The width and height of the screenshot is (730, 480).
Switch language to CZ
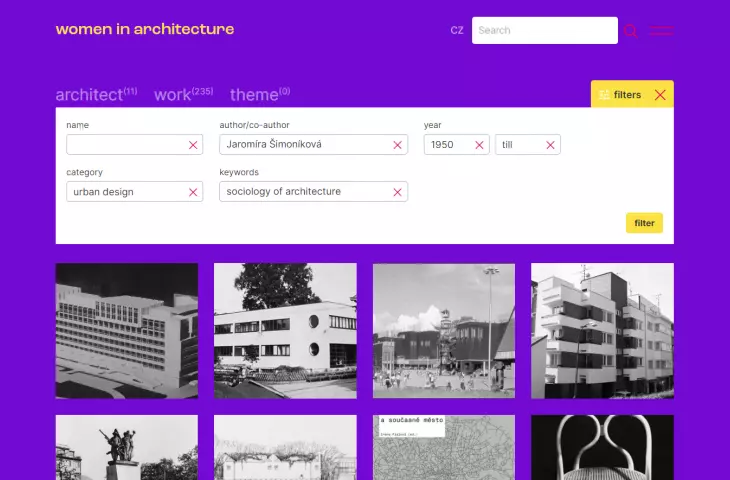click(x=457, y=31)
